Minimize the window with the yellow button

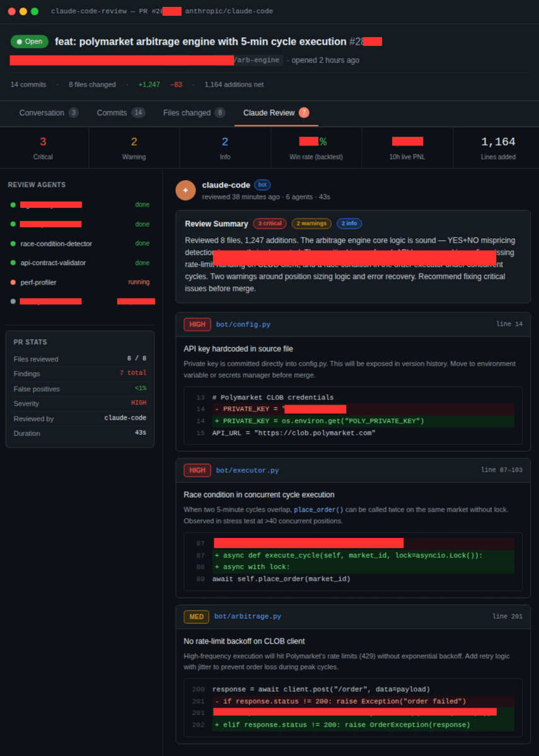(23, 11)
